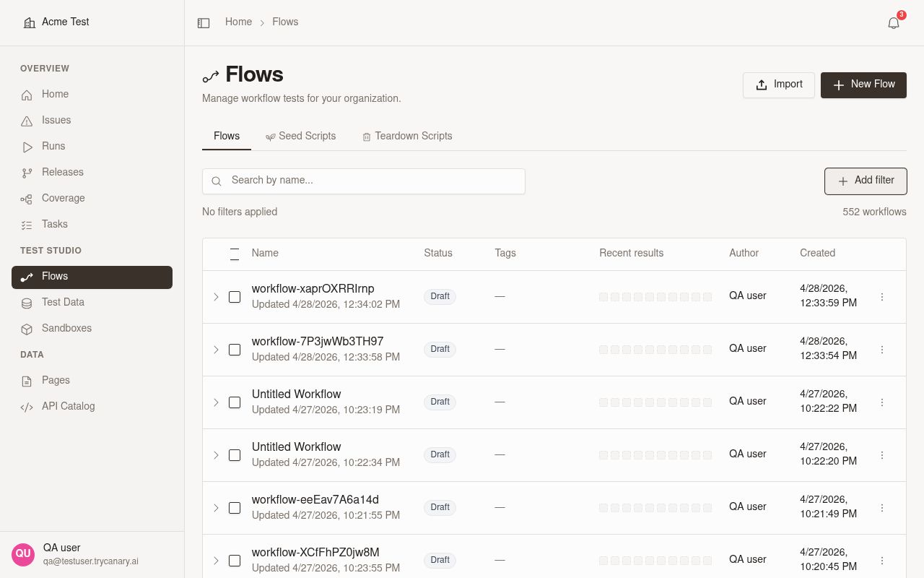
Task: Expand the workflow-xaprOXRRIrnp row
Action: point(216,297)
